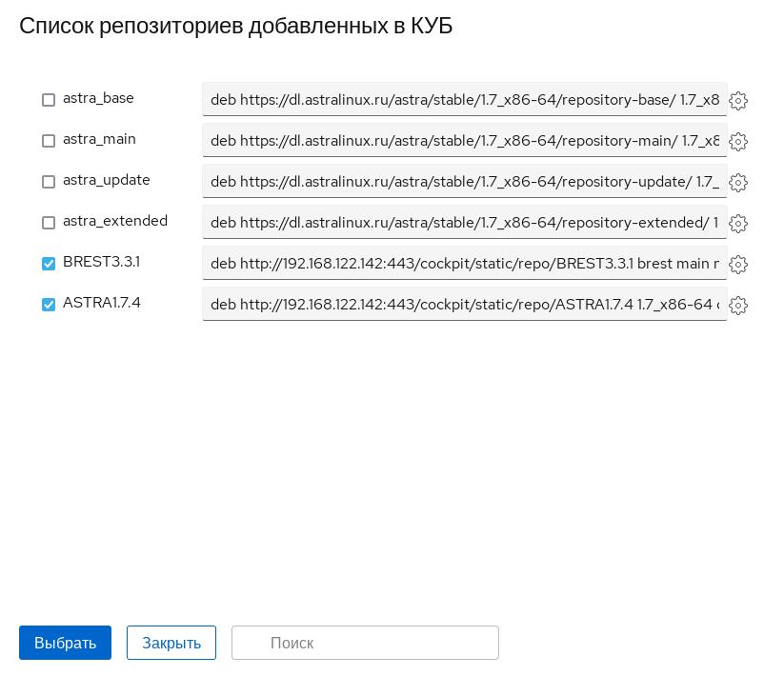
Task: Click the Выбрать button
Action: pyautogui.click(x=65, y=643)
